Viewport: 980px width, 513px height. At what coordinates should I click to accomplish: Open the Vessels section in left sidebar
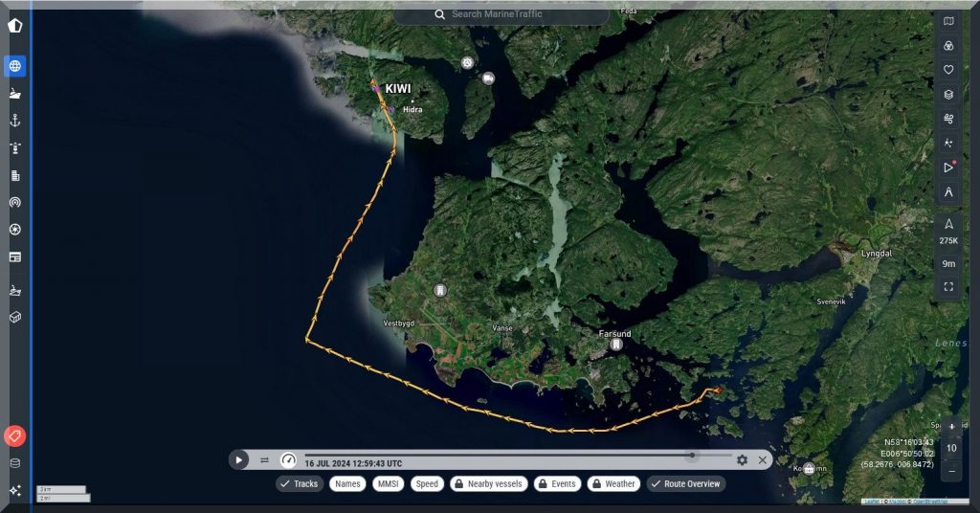[x=14, y=94]
